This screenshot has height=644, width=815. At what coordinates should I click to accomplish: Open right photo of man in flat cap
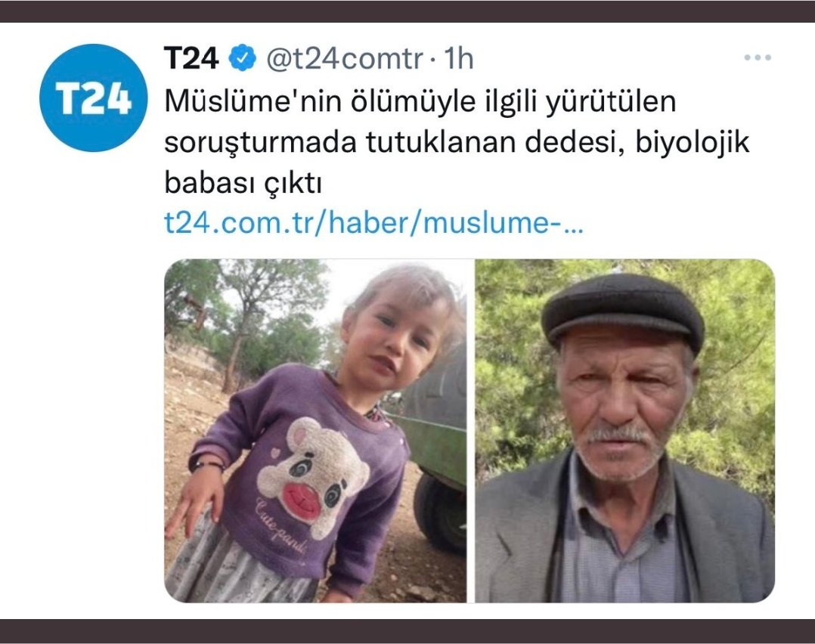click(624, 431)
